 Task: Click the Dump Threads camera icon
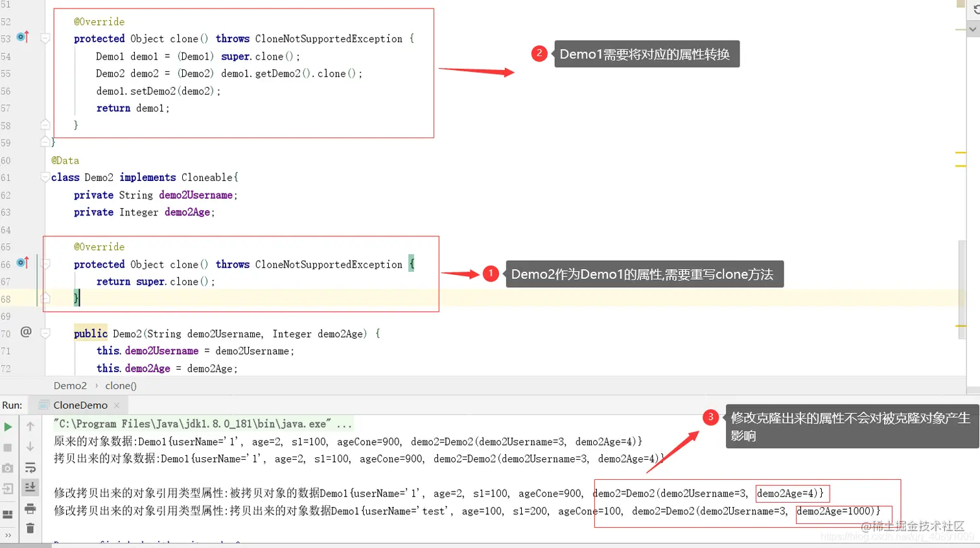[8, 468]
